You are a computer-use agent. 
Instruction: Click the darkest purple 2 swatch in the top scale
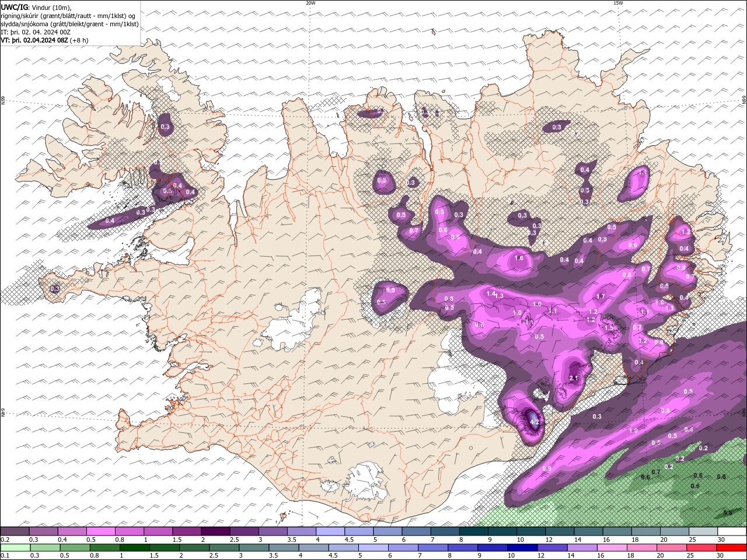coord(215,531)
